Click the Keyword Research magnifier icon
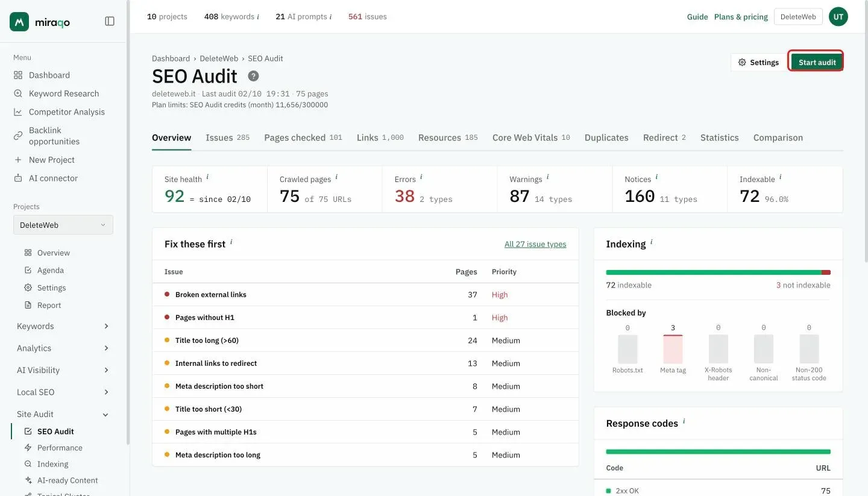This screenshot has width=868, height=496. pos(18,93)
